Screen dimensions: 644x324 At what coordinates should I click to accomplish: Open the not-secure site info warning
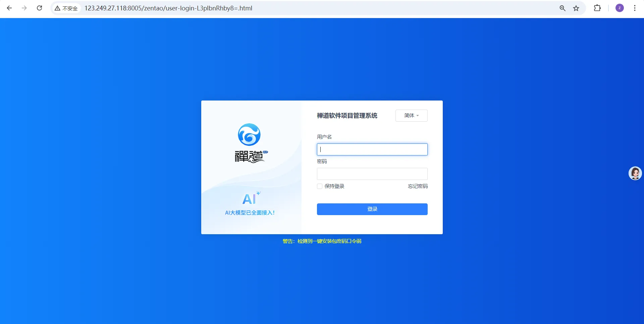pos(66,8)
